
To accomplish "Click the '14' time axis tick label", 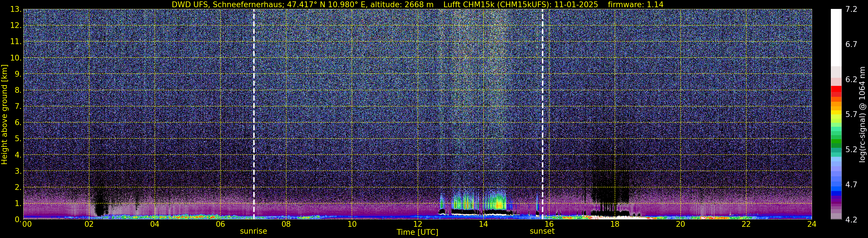I will tap(483, 224).
